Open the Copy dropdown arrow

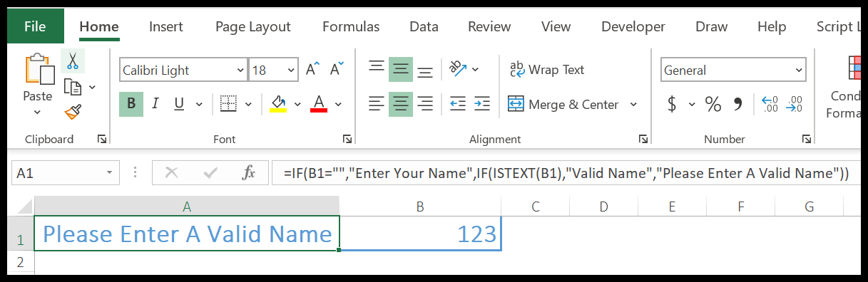(x=91, y=88)
